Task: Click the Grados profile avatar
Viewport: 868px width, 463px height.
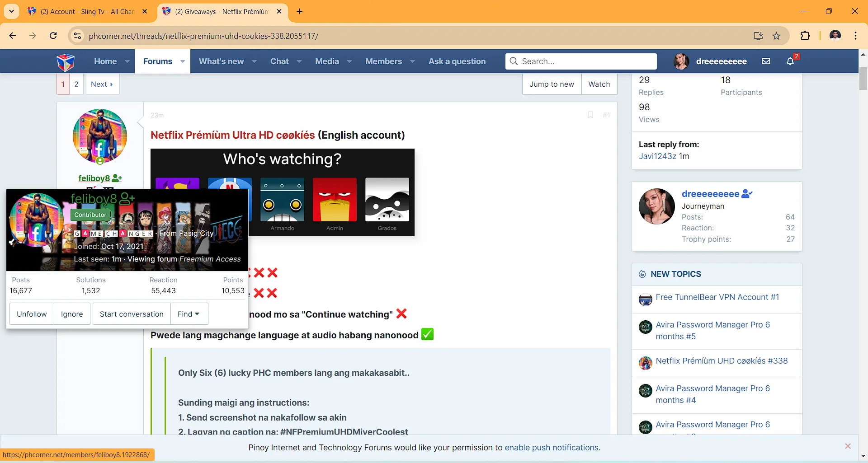Action: (387, 199)
